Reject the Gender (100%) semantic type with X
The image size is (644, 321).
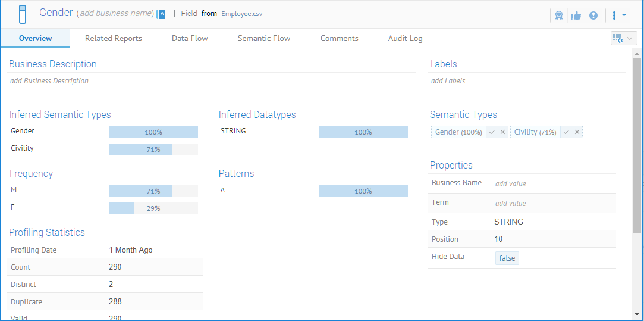(502, 132)
